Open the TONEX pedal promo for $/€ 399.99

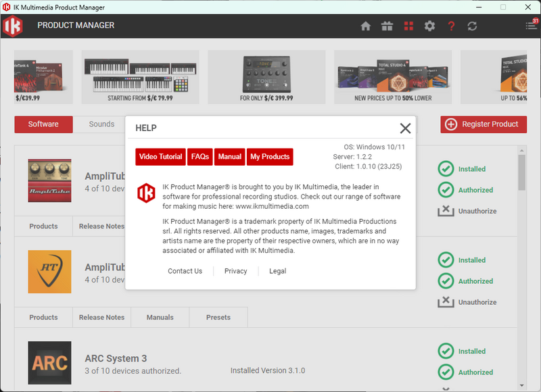266,77
